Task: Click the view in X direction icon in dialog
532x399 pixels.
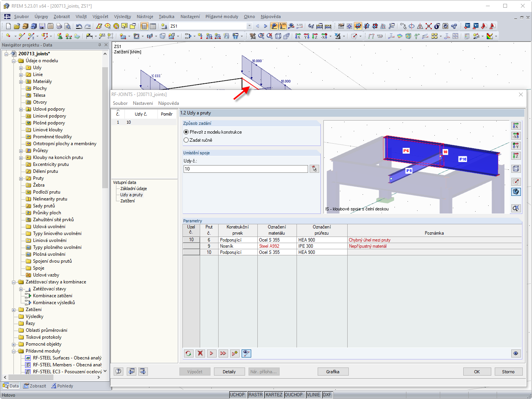Action: click(516, 126)
